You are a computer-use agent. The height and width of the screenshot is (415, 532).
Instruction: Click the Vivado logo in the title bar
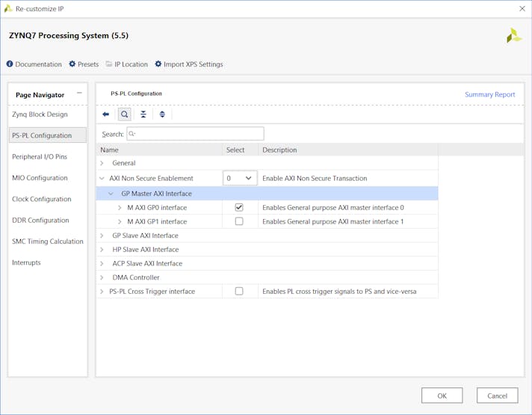[x=7, y=8]
